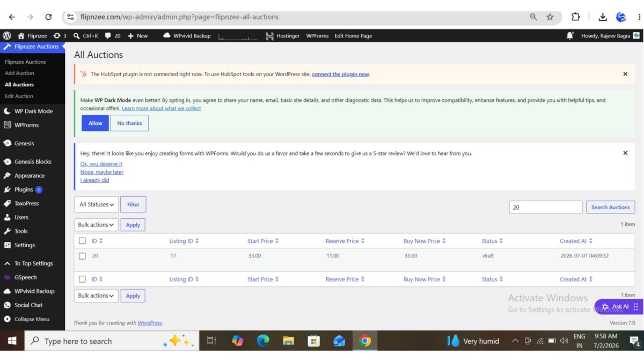Screen dimensions: 644x362
Task: Sort by Buy Now Price in header row
Action: click(425, 241)
